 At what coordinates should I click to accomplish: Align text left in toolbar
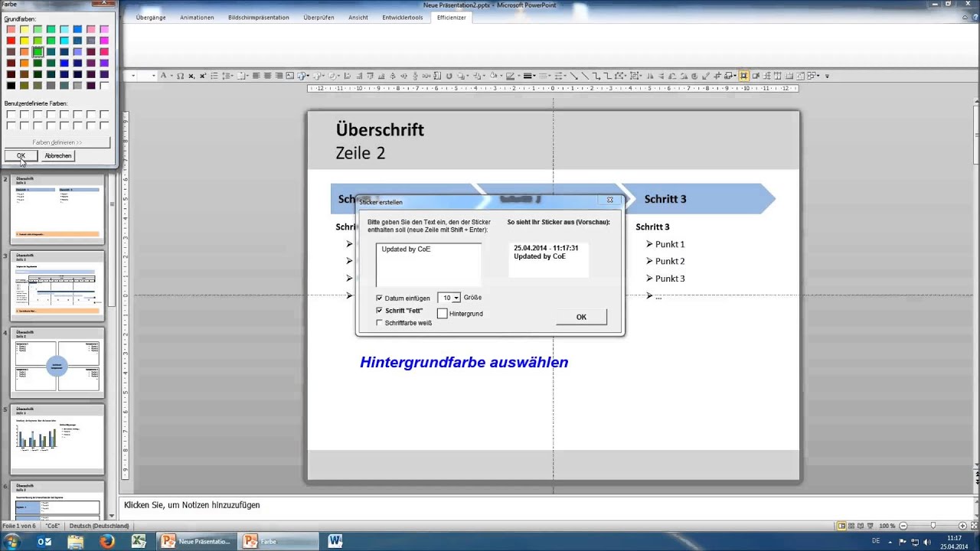256,76
